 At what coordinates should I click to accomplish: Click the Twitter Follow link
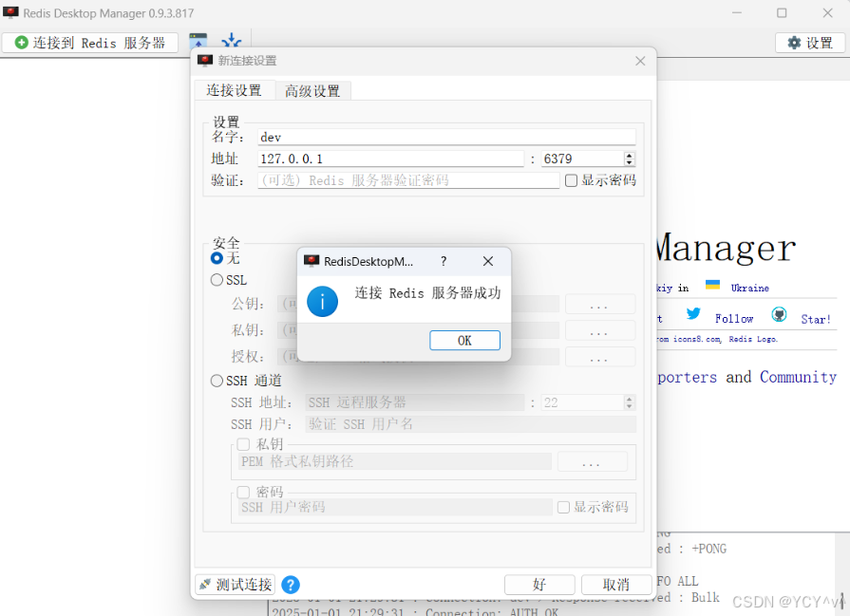click(x=734, y=319)
